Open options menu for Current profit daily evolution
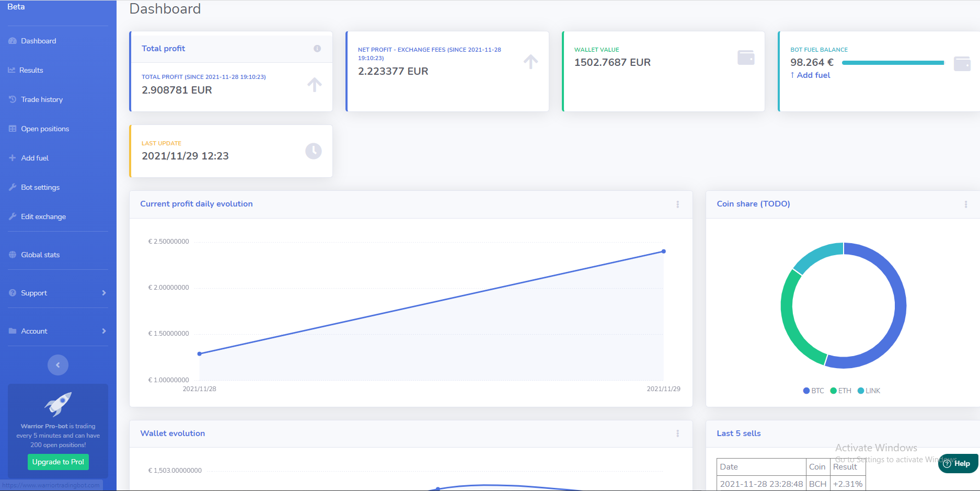 coord(677,204)
